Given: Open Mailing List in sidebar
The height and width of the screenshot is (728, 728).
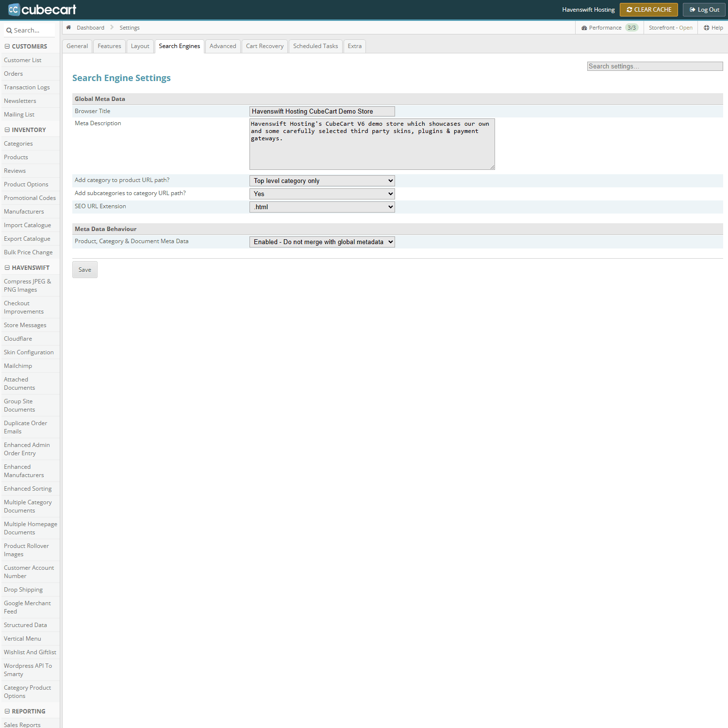Looking at the screenshot, I should 19,115.
